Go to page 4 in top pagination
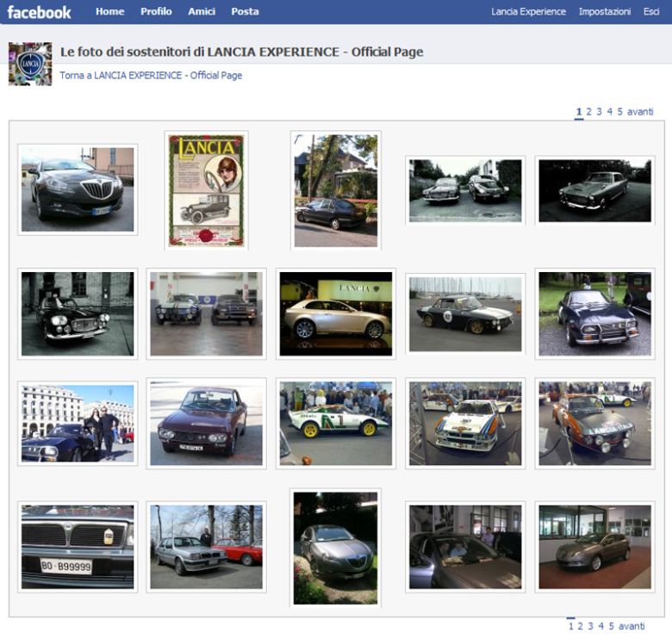Image resolution: width=672 pixels, height=639 pixels. [x=609, y=112]
